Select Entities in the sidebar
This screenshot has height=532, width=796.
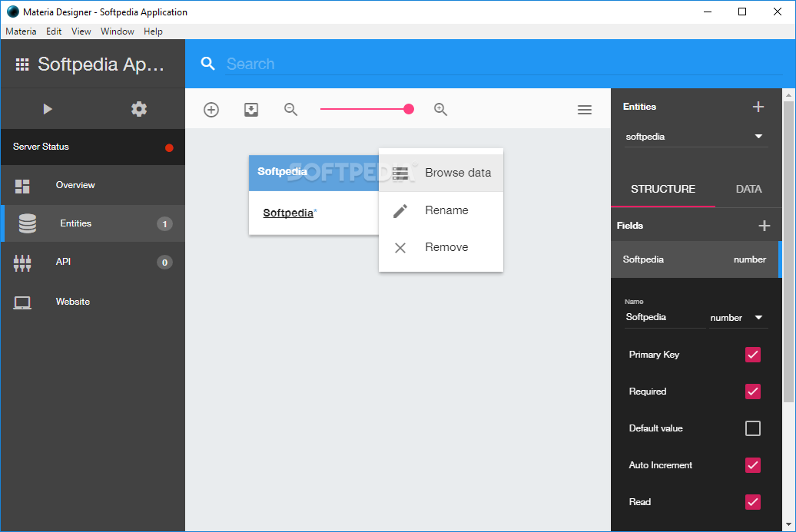tap(93, 223)
